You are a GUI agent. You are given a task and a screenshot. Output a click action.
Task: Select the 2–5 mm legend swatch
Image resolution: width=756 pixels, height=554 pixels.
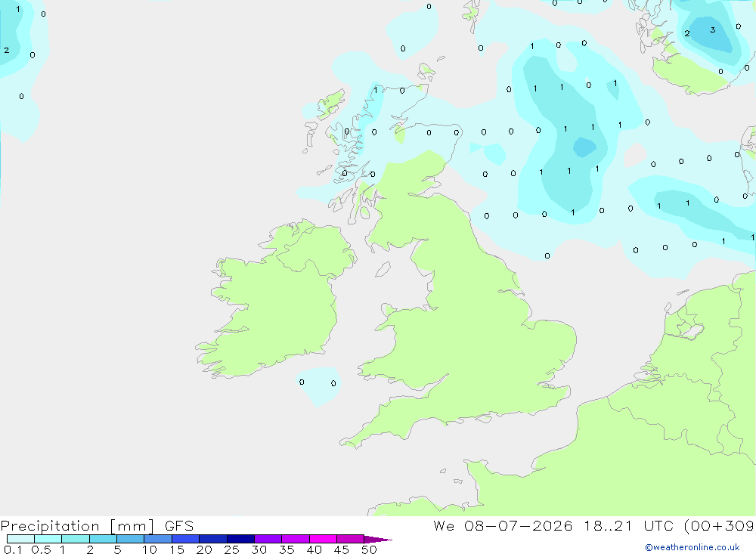(103, 539)
